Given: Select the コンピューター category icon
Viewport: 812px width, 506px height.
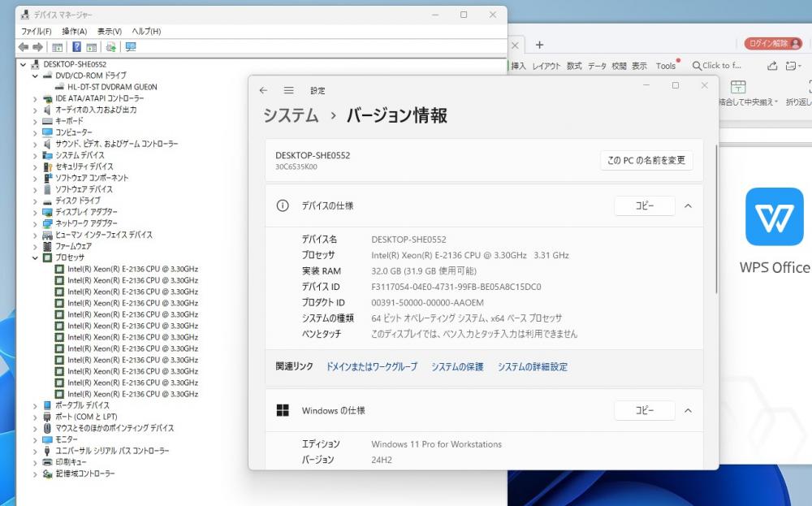Looking at the screenshot, I should [47, 132].
